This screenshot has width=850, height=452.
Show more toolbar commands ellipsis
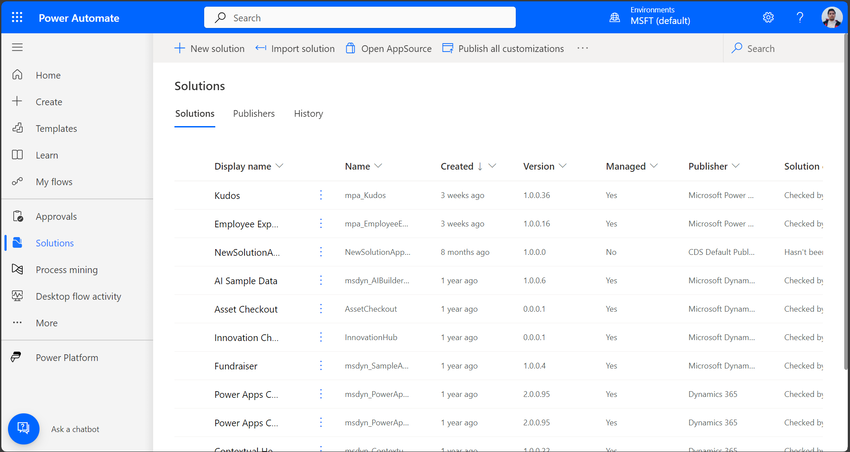(583, 48)
